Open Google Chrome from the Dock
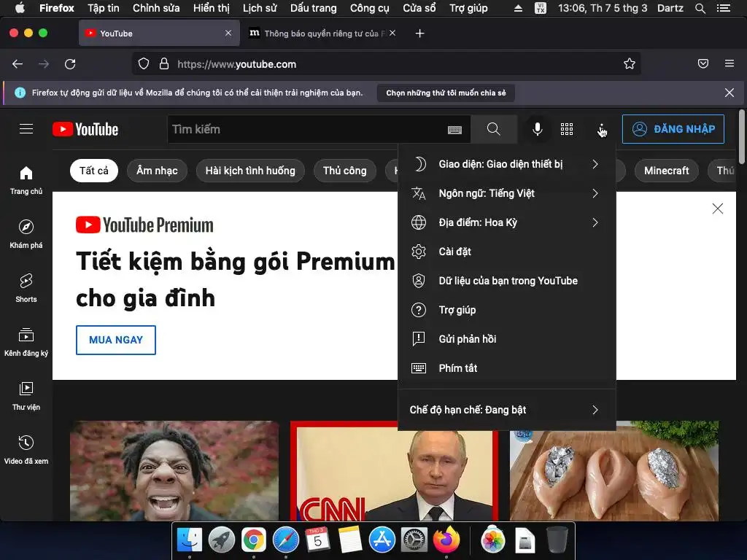This screenshot has height=560, width=747. click(253, 540)
